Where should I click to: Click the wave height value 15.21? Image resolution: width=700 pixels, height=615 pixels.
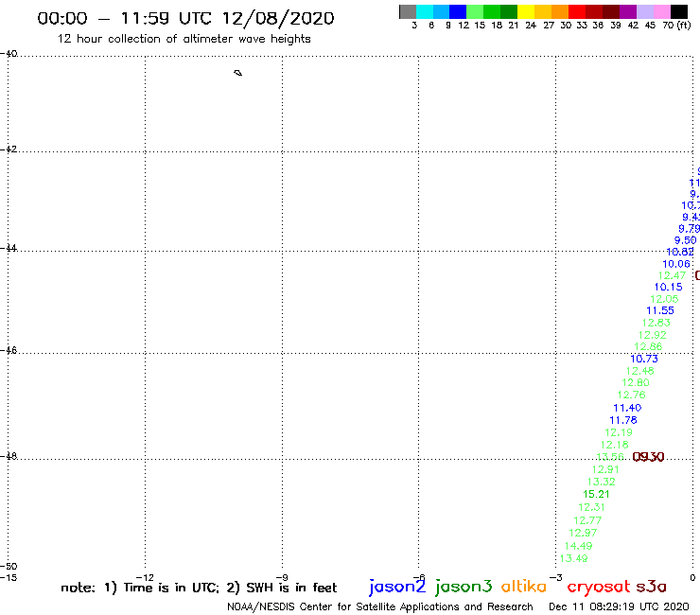[596, 494]
